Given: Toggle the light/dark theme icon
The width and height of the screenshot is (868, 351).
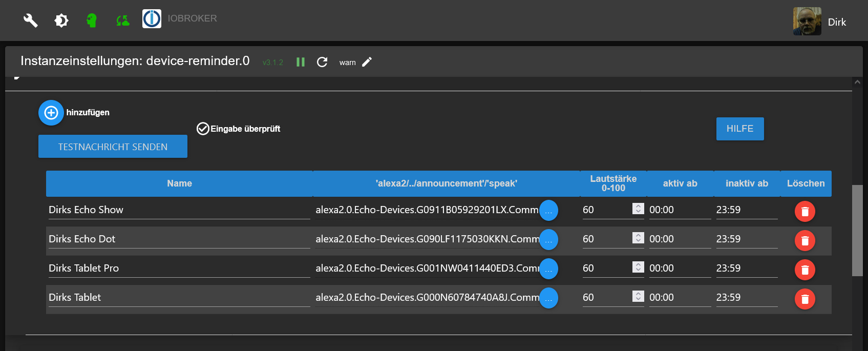Looking at the screenshot, I should click(x=61, y=20).
